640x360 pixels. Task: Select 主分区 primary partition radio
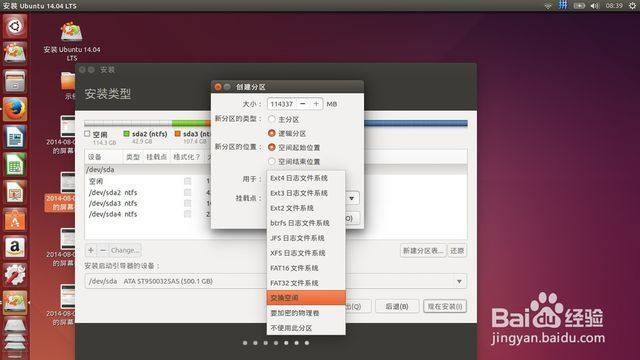(x=272, y=119)
